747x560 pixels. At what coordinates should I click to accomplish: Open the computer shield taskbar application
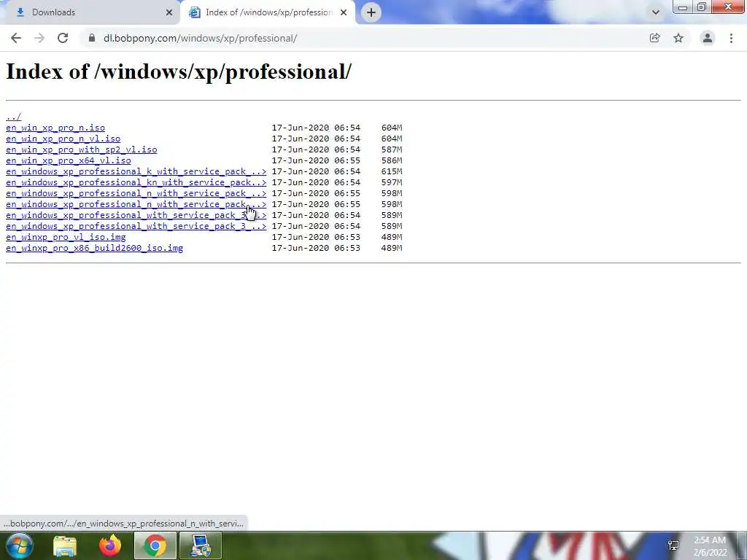(x=201, y=545)
